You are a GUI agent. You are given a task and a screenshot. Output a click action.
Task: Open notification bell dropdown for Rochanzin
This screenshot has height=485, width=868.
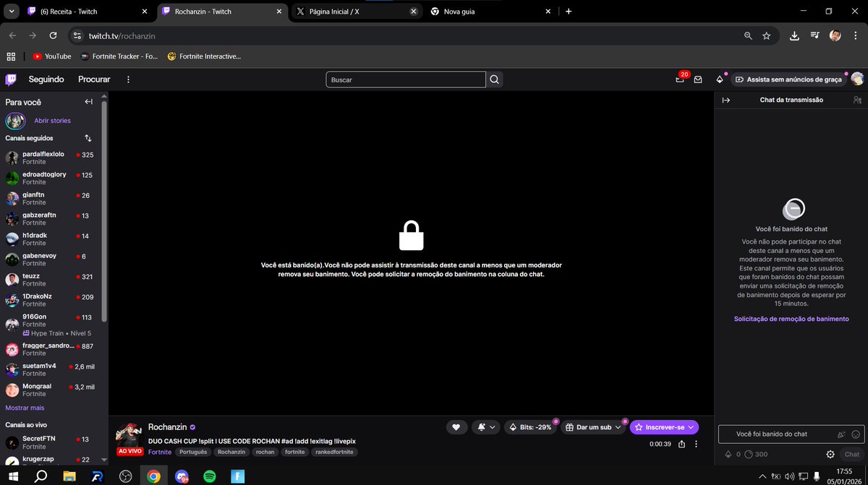[x=485, y=427]
